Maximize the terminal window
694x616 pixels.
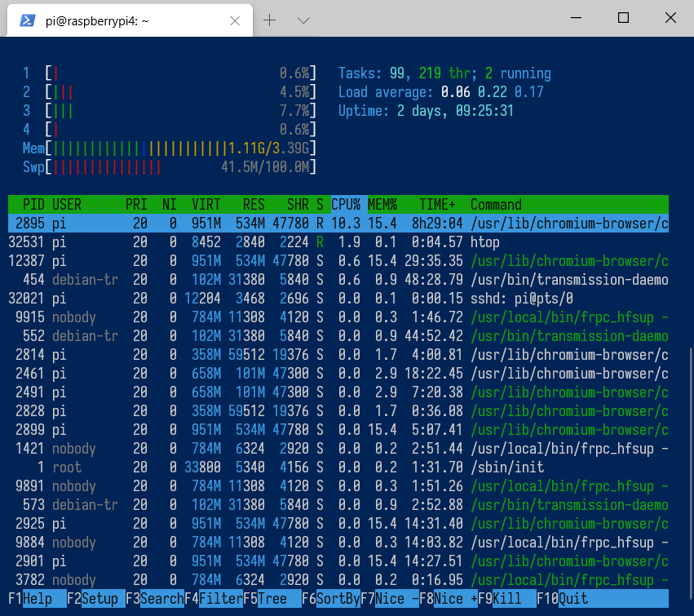[623, 18]
